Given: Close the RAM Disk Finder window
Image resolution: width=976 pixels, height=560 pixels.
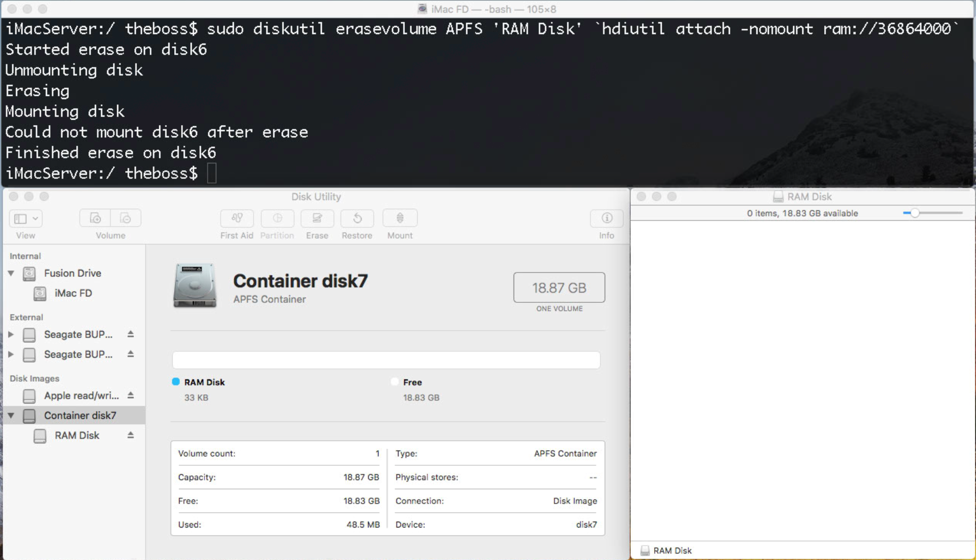Looking at the screenshot, I should click(641, 197).
